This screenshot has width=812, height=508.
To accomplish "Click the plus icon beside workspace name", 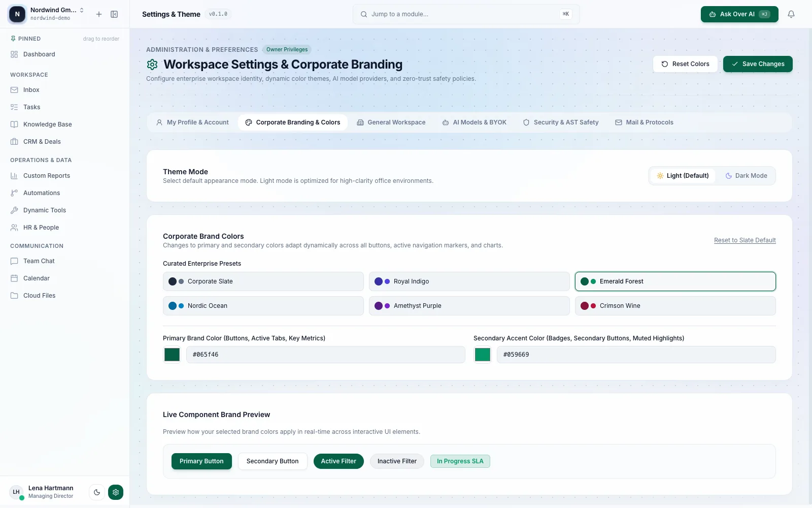I will coord(99,14).
